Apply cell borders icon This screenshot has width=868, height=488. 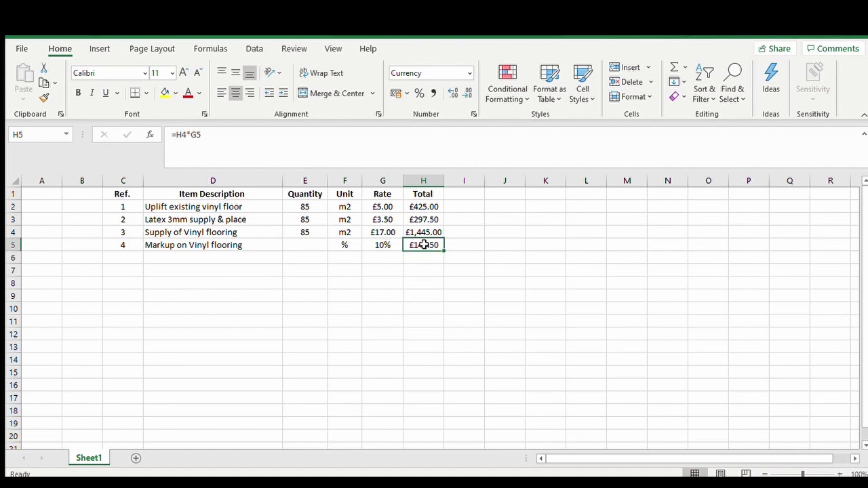(135, 93)
